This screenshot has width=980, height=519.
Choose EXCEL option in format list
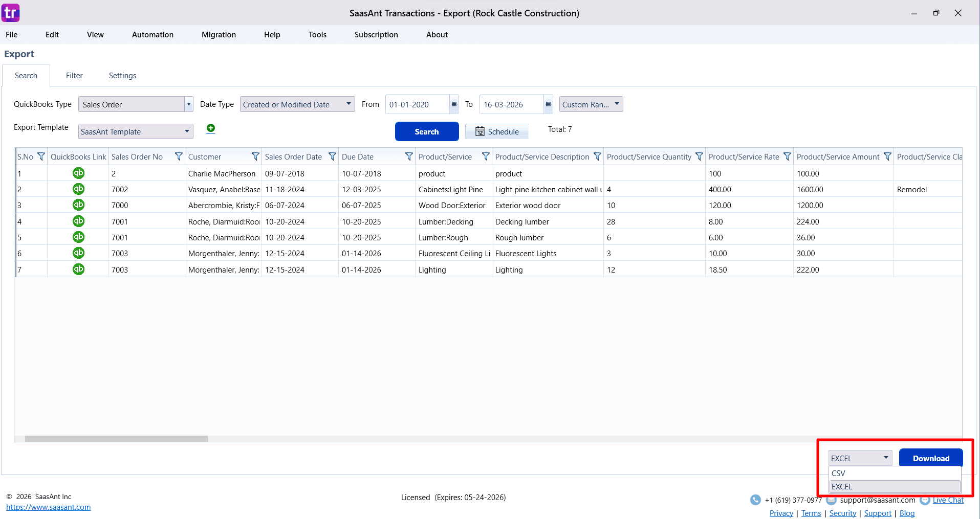(895, 487)
